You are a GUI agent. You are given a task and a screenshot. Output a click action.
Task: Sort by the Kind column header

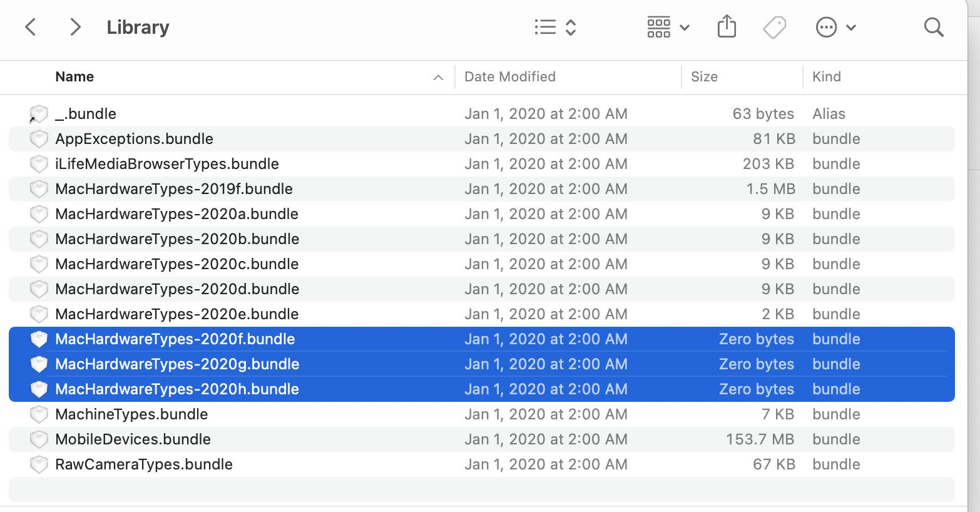pyautogui.click(x=827, y=76)
